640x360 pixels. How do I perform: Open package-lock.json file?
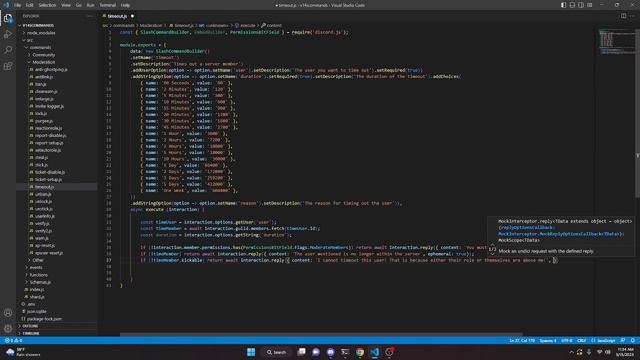pos(44,319)
